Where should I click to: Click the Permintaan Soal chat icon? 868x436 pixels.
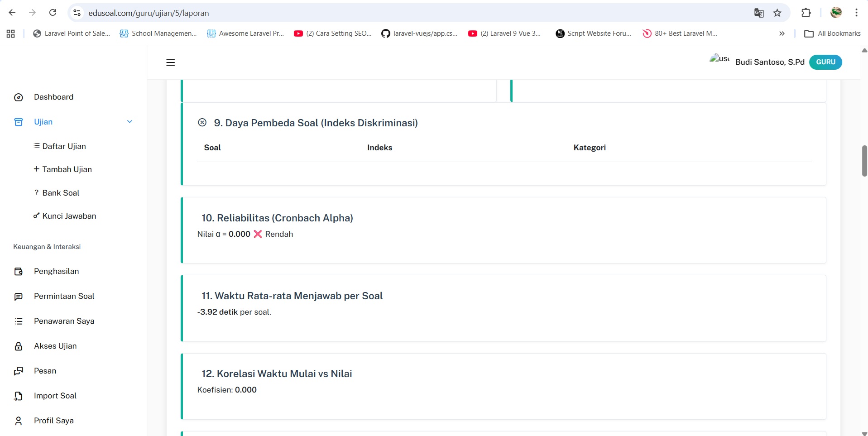pos(19,297)
